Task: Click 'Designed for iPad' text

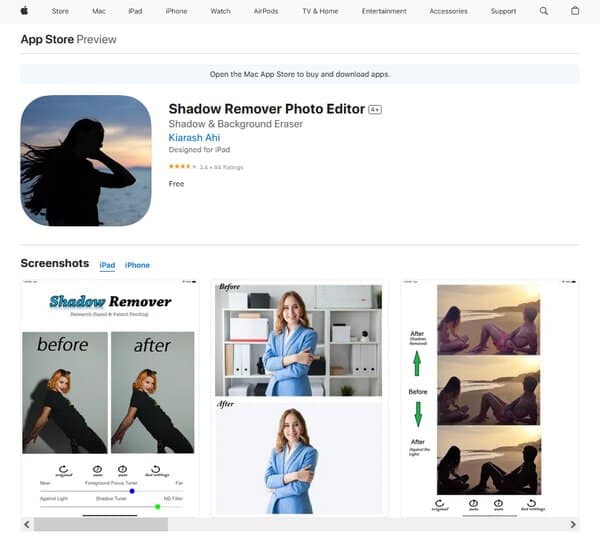Action: 199,150
